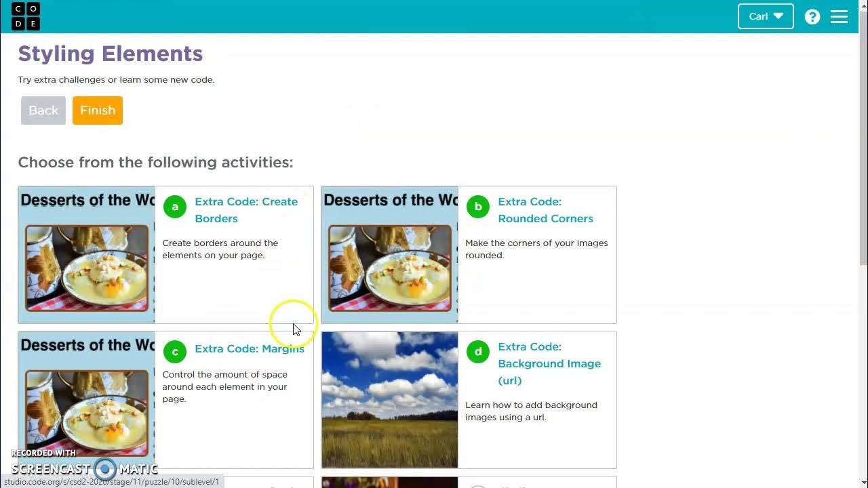The image size is (868, 488).
Task: Follow the Extra Code: Margins link
Action: tap(249, 349)
